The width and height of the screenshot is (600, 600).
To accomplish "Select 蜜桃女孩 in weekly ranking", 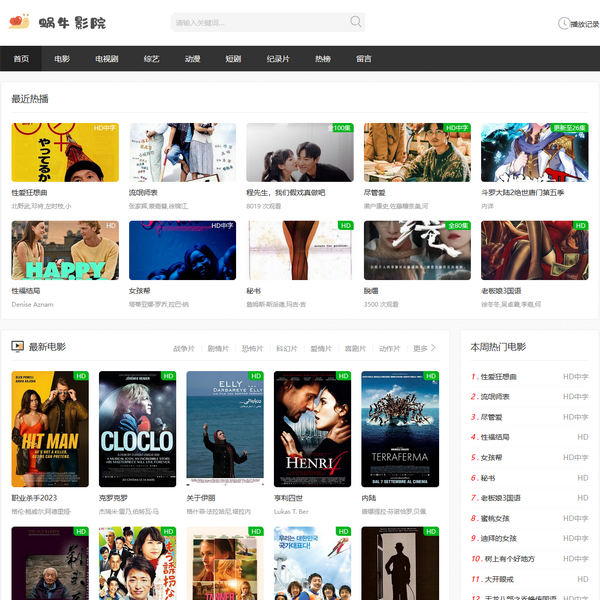I will coord(495,518).
